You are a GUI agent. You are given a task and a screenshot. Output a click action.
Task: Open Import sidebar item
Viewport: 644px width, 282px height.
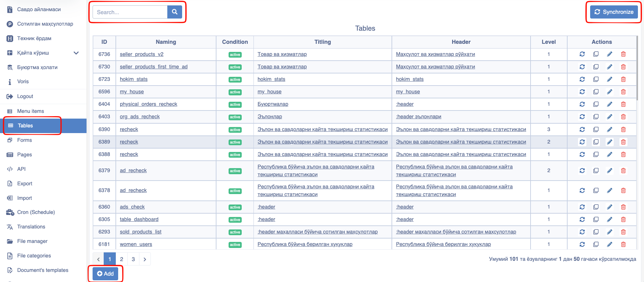(25, 198)
